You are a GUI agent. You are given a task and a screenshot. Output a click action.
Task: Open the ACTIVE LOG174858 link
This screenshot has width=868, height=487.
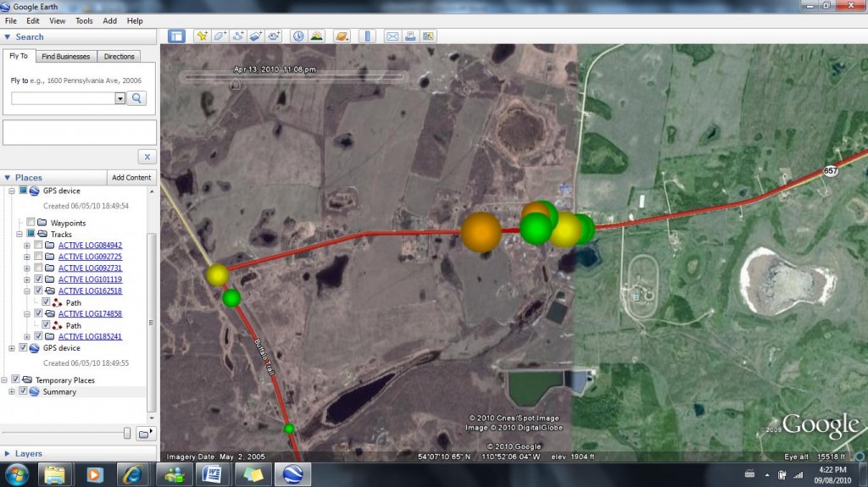[90, 313]
